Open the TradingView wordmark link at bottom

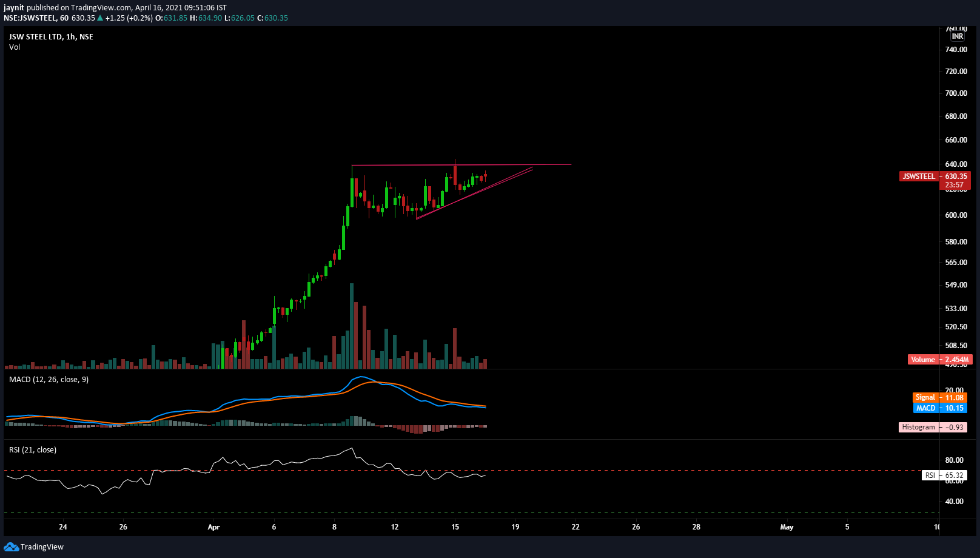[42, 547]
